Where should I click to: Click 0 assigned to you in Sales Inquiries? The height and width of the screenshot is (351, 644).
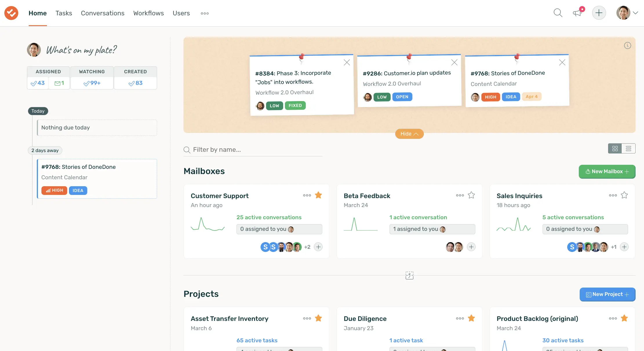tap(585, 229)
